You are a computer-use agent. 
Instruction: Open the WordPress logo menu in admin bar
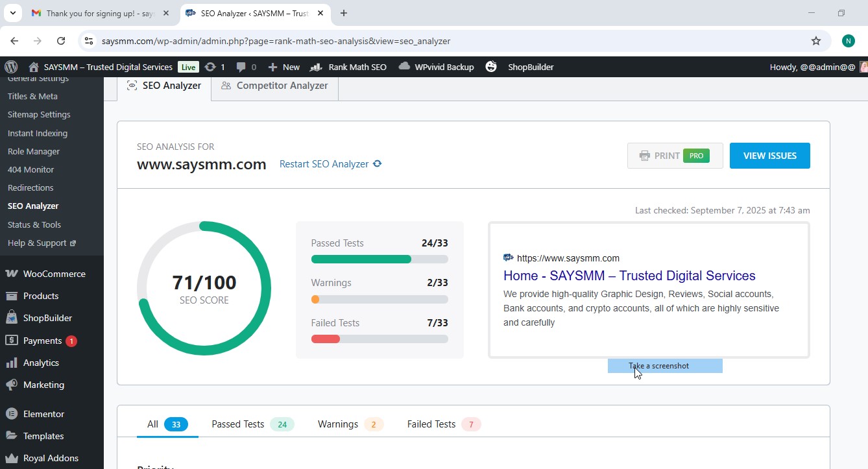pos(11,66)
